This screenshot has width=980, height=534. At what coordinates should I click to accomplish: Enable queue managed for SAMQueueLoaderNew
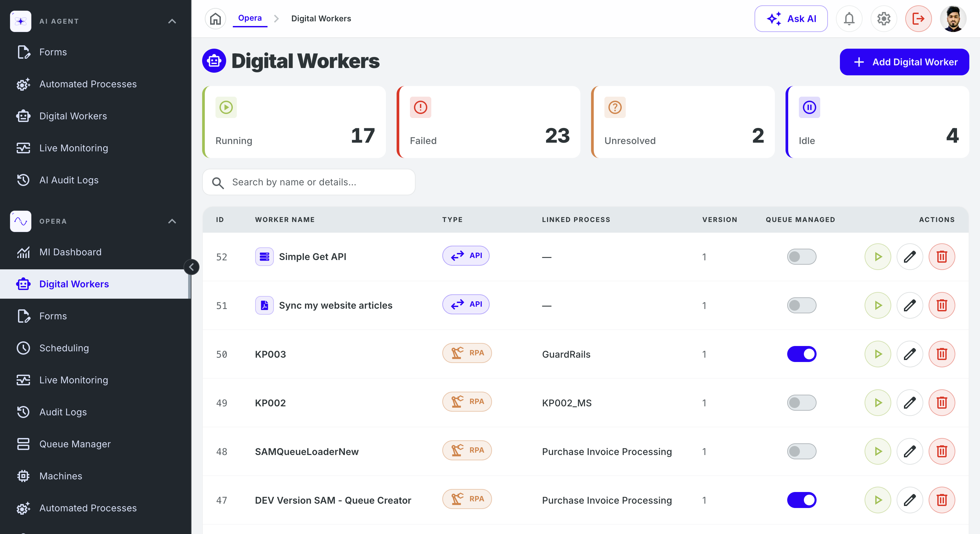pos(802,451)
